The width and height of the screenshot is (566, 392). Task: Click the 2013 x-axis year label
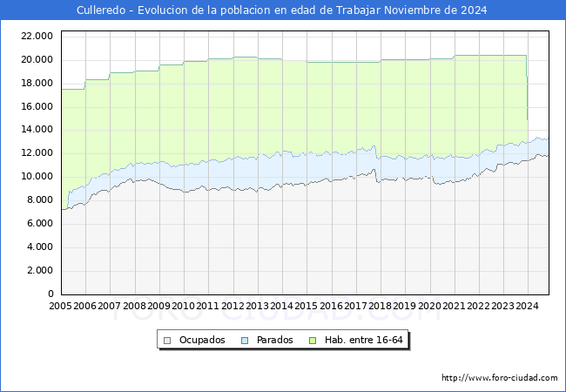258,306
